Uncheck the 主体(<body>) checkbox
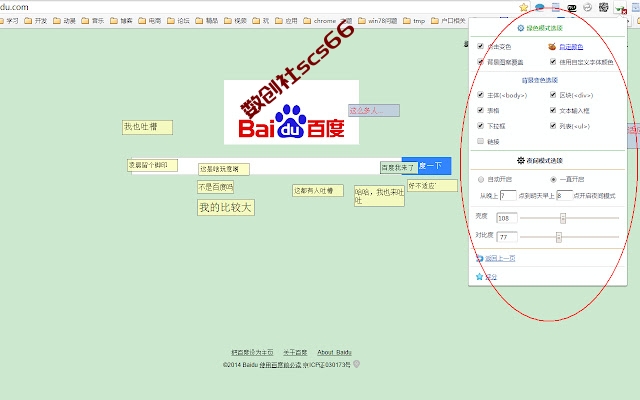 [480, 95]
